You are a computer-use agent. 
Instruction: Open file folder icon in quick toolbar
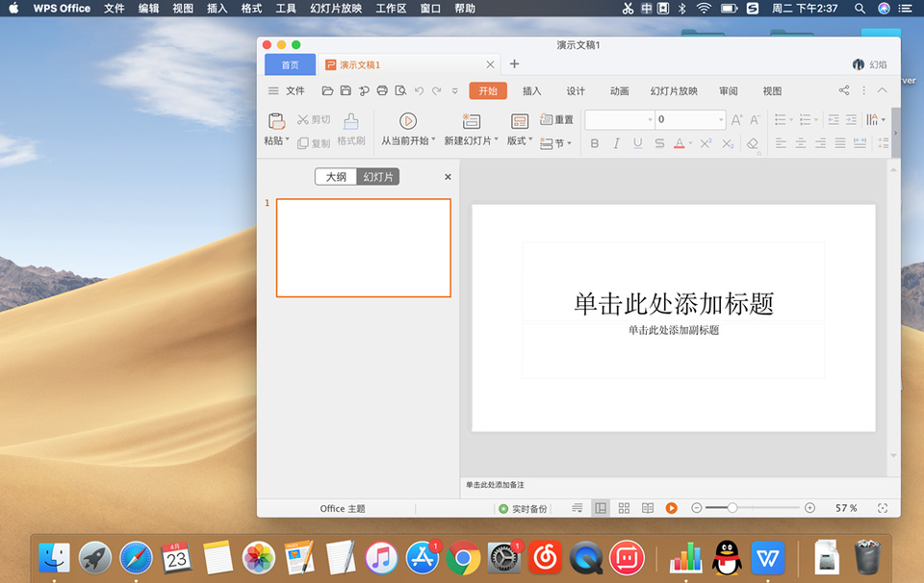click(327, 90)
